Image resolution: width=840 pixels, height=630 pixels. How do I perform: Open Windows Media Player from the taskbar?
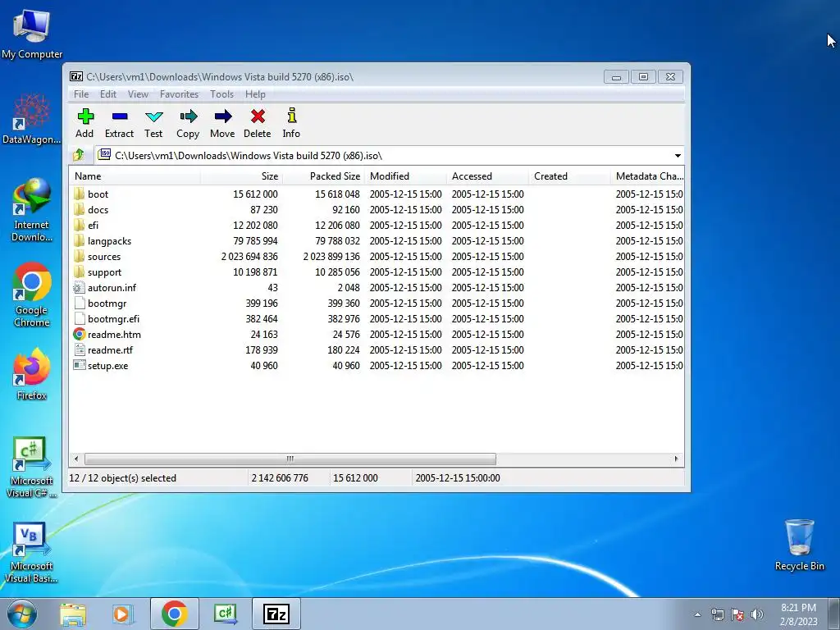121,614
